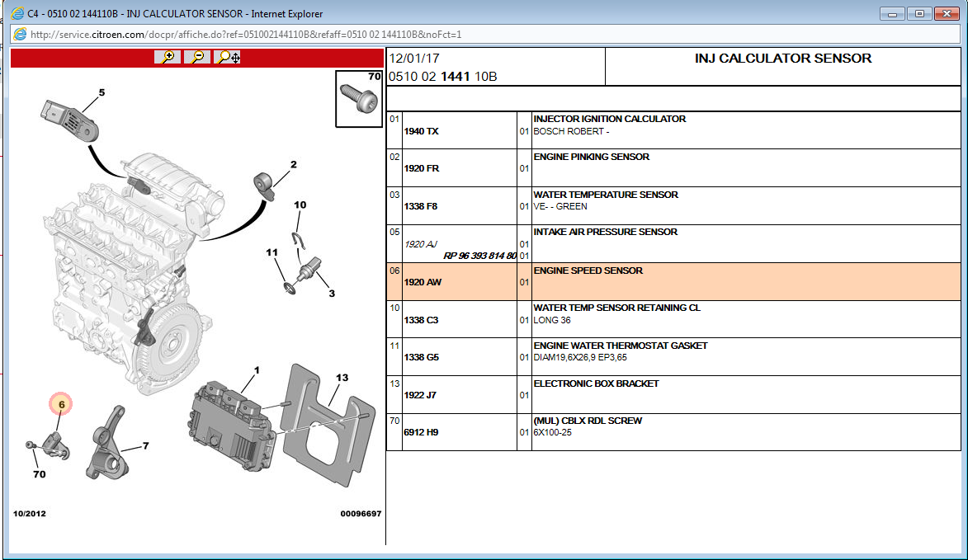Select part number 1922 J7
Image resolution: width=968 pixels, height=560 pixels.
pos(420,395)
